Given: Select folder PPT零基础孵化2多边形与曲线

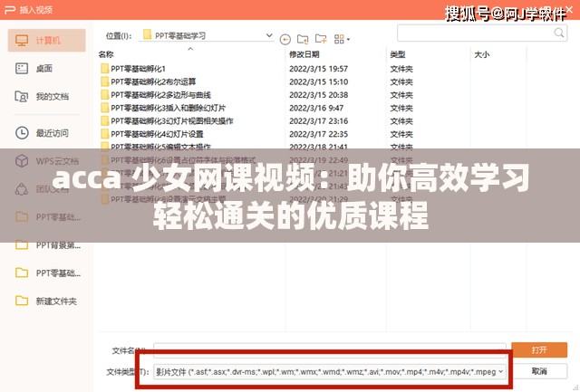Looking at the screenshot, I should (x=160, y=95).
